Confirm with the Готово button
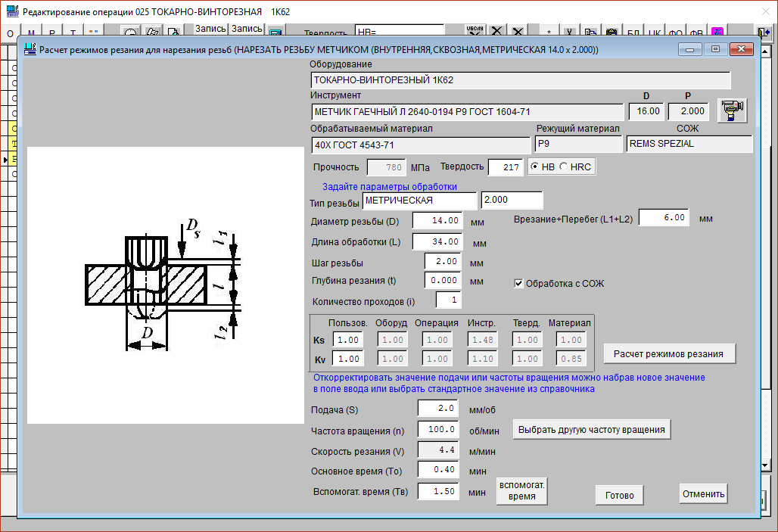This screenshot has width=778, height=532. 619,496
